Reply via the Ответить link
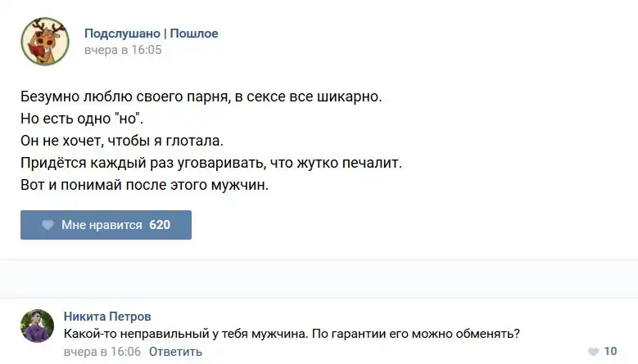Image resolution: width=638 pixels, height=364 pixels. click(175, 352)
